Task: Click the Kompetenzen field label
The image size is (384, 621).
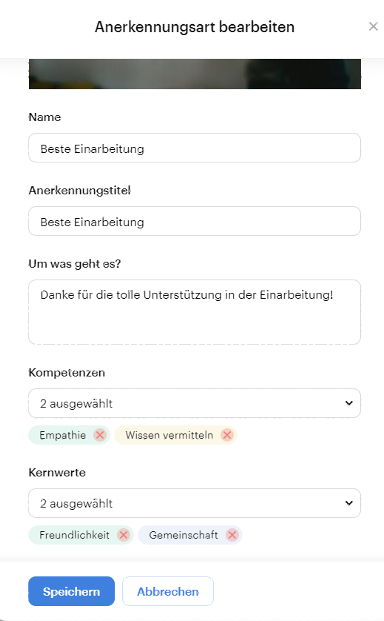Action: click(x=67, y=373)
